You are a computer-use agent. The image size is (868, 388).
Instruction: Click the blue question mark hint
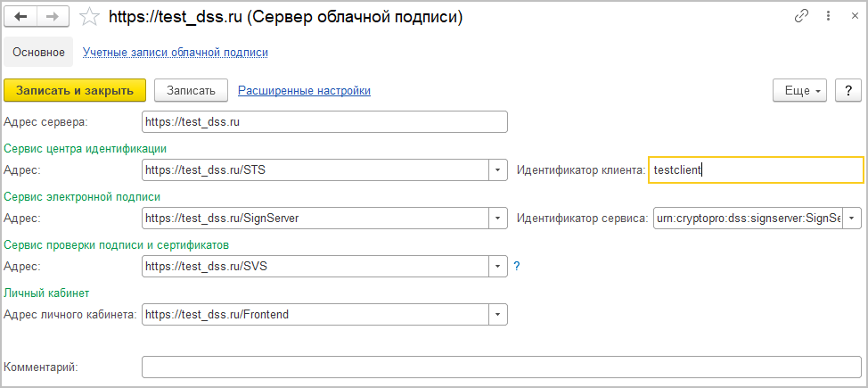click(x=517, y=266)
